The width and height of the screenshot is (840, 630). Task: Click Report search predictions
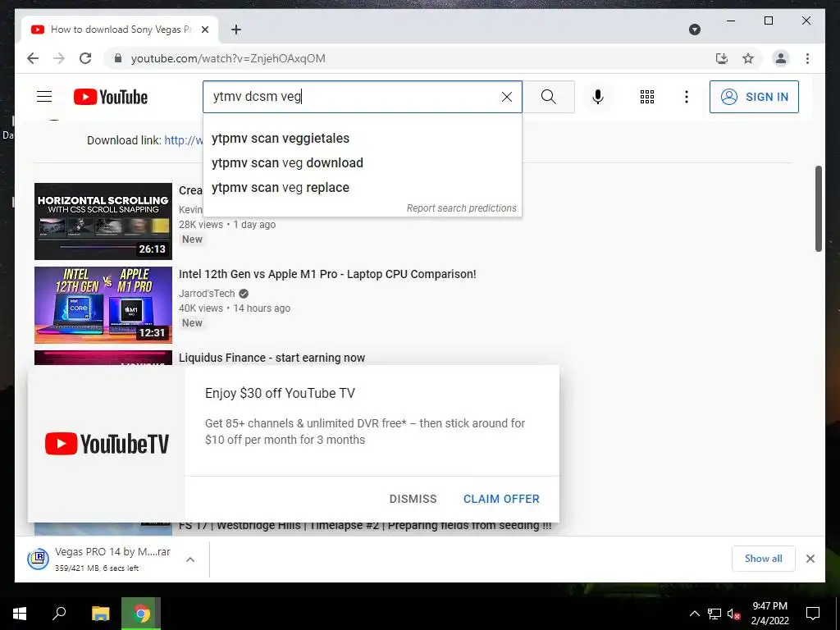tap(461, 208)
